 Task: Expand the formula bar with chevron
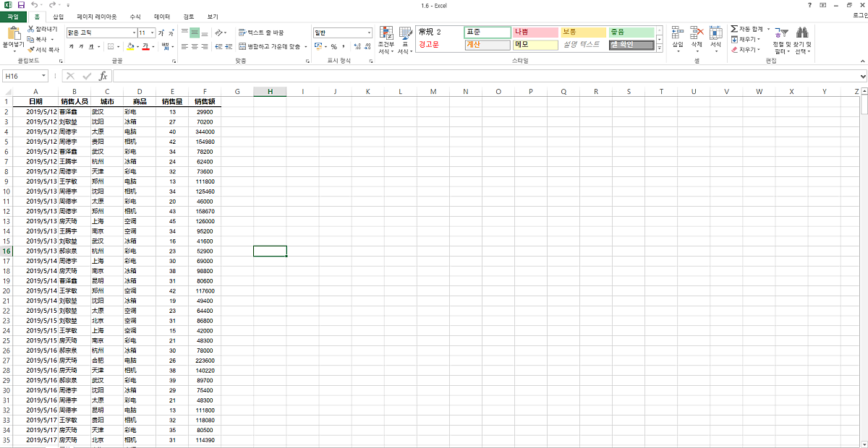pos(863,76)
